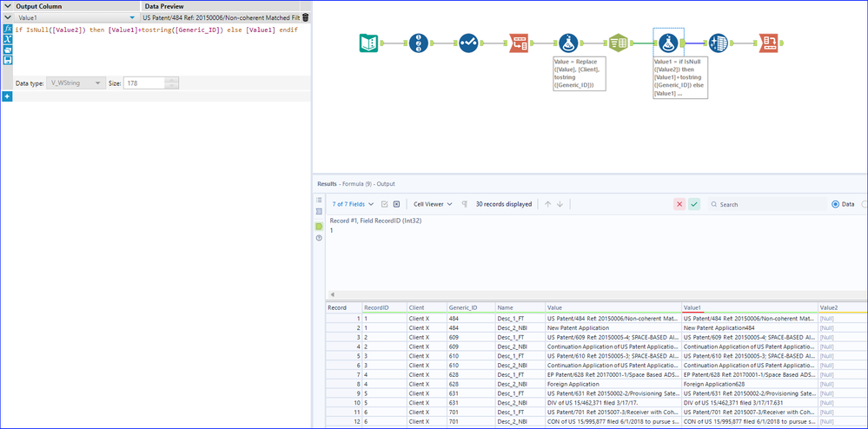
Task: Toggle the whitespace pilcrow icon
Action: pos(465,204)
